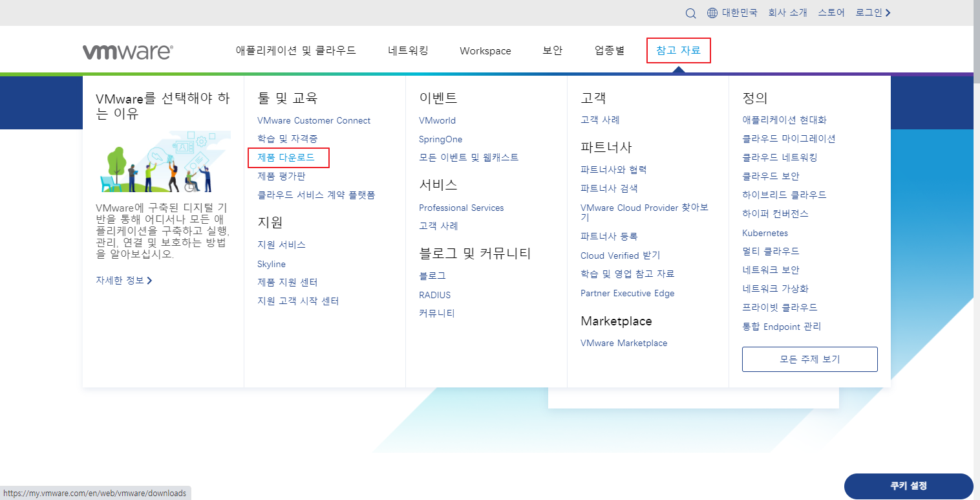Open the Kubernetes link

(765, 233)
